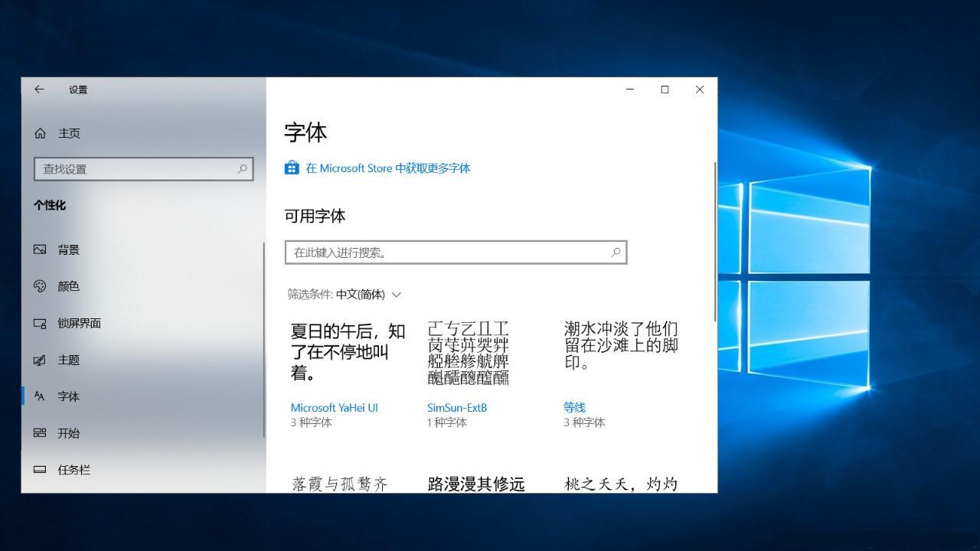Click the 落霞与孤鹜齐 font preview

click(340, 484)
